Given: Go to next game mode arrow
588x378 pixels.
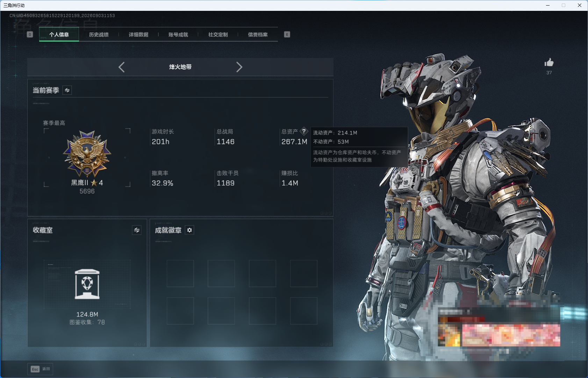Looking at the screenshot, I should tap(239, 67).
